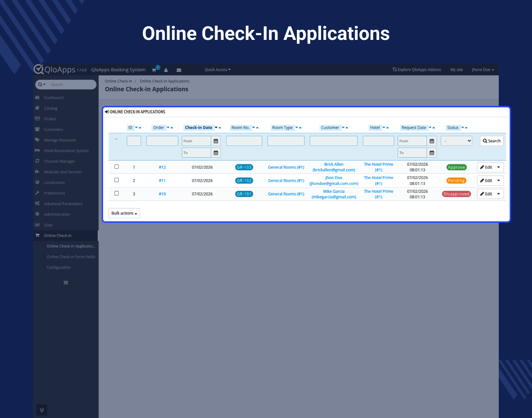Edit the Jhon Doe application
The image size is (532, 418).
(486, 180)
